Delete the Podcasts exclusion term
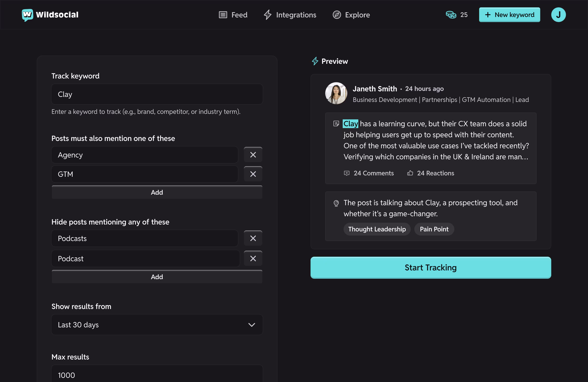This screenshot has height=382, width=588. click(253, 238)
